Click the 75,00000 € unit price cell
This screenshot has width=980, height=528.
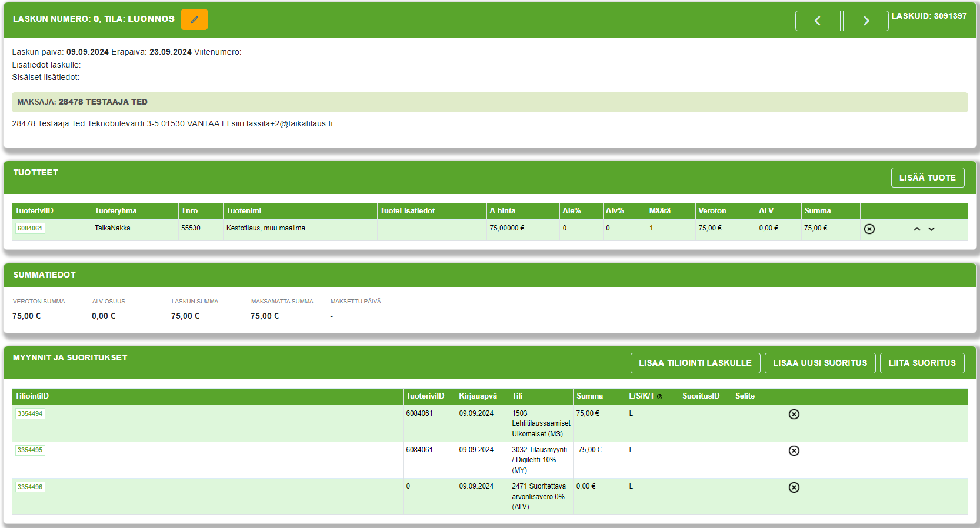[523, 230]
